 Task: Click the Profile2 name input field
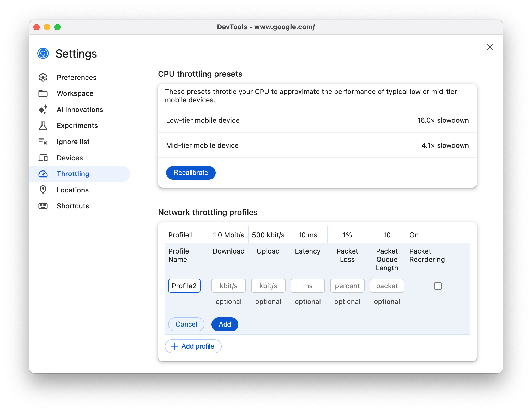click(184, 286)
